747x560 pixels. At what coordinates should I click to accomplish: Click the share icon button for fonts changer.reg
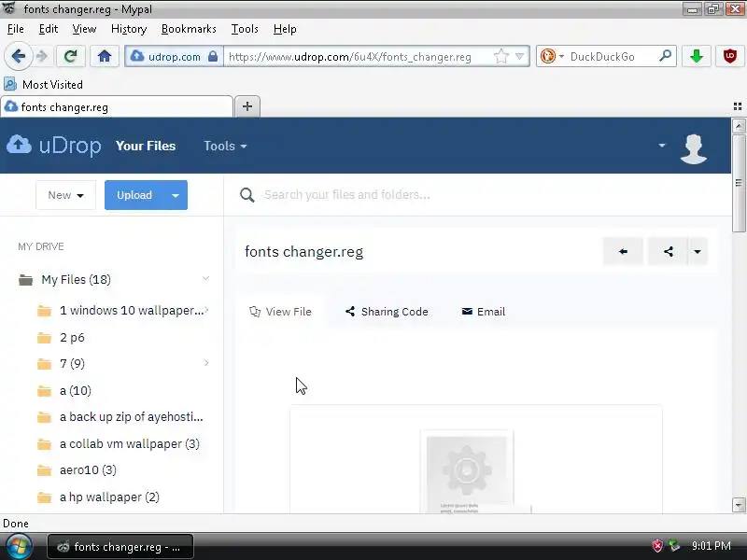coord(668,251)
